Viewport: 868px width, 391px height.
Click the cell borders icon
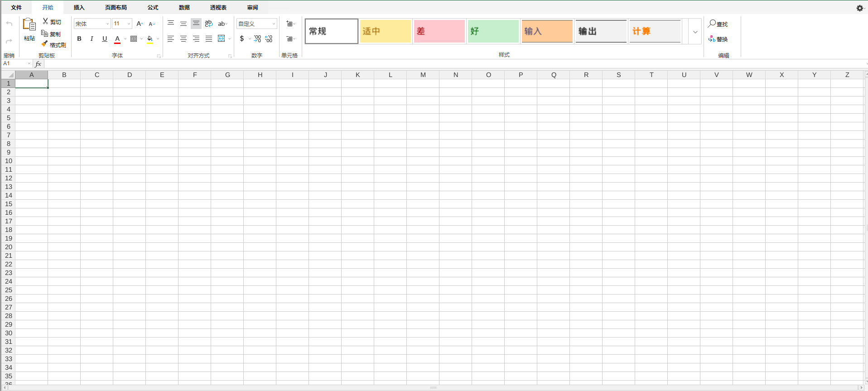pyautogui.click(x=134, y=39)
